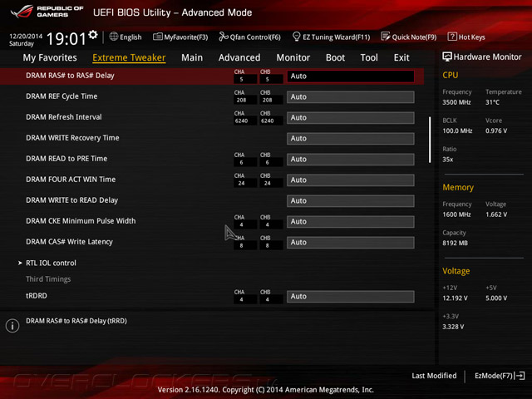Click Last Modified

coord(434,376)
